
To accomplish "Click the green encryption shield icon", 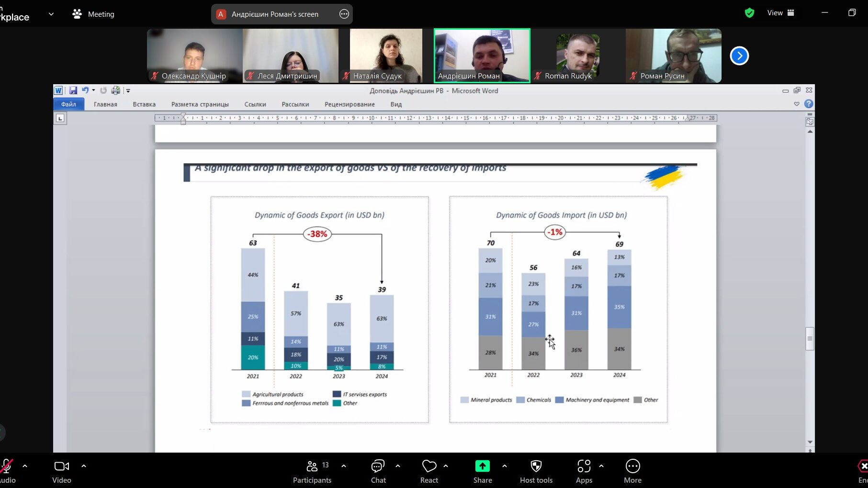I will click(x=749, y=13).
